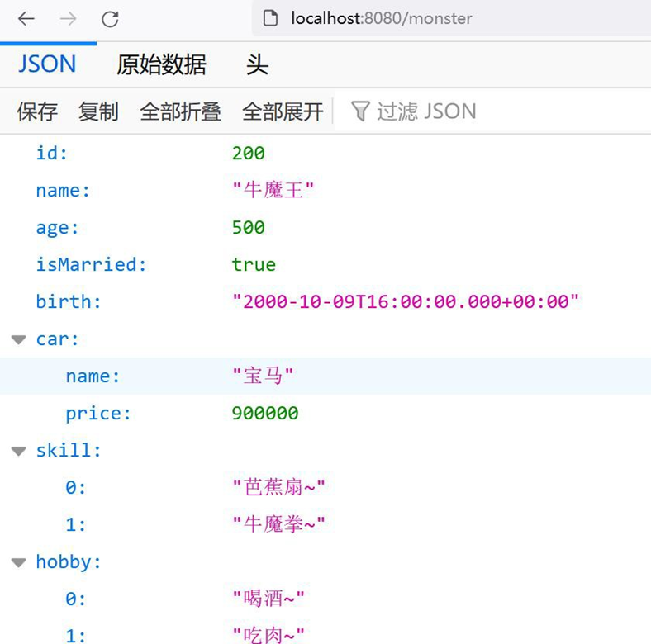Select the birth date value row
The width and height of the screenshot is (651, 644).
pos(405,302)
